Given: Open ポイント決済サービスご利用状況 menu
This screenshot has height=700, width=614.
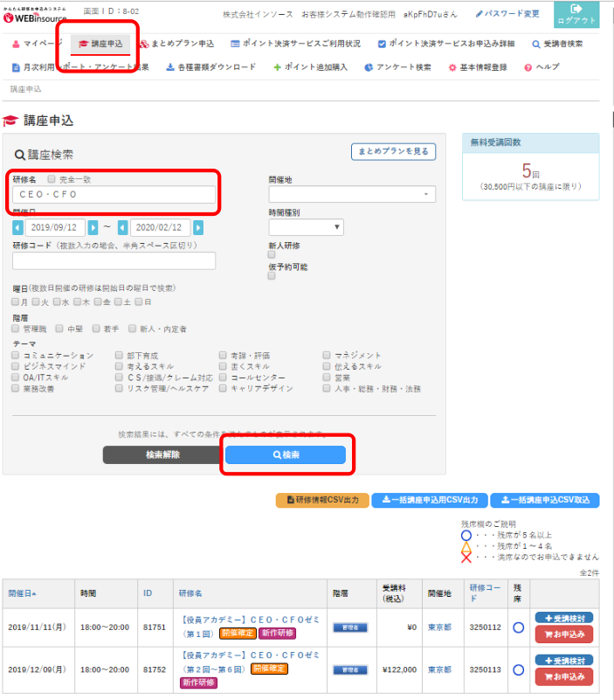Looking at the screenshot, I should (x=295, y=44).
